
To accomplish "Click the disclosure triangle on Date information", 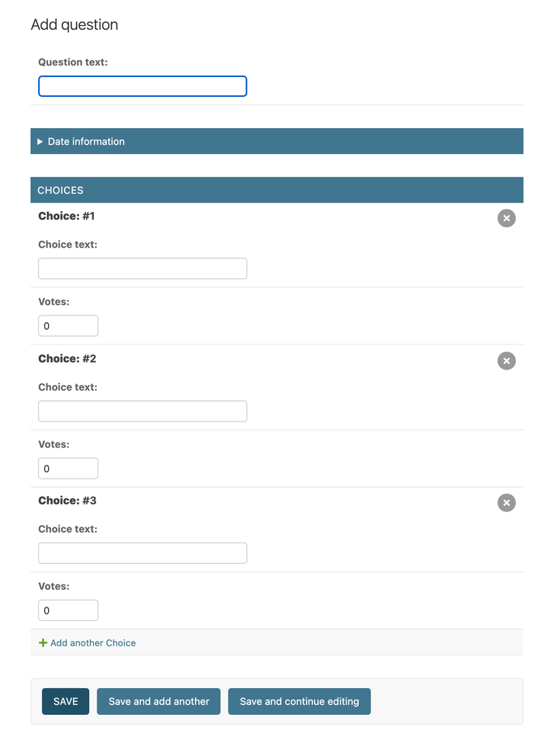I will coord(40,141).
